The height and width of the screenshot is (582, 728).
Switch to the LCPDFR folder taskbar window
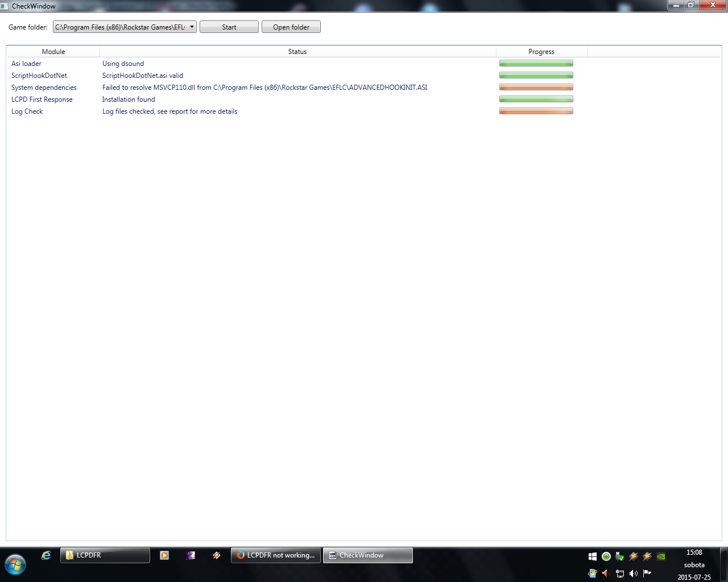point(105,555)
